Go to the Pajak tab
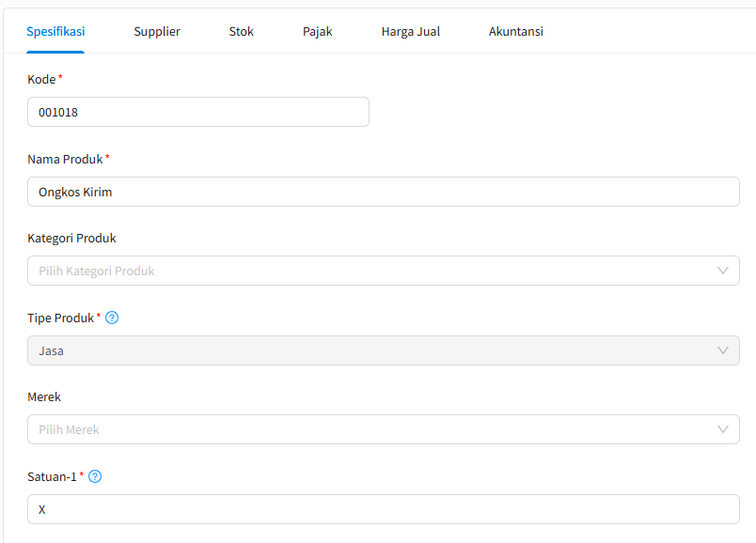This screenshot has height=543, width=756. (317, 31)
